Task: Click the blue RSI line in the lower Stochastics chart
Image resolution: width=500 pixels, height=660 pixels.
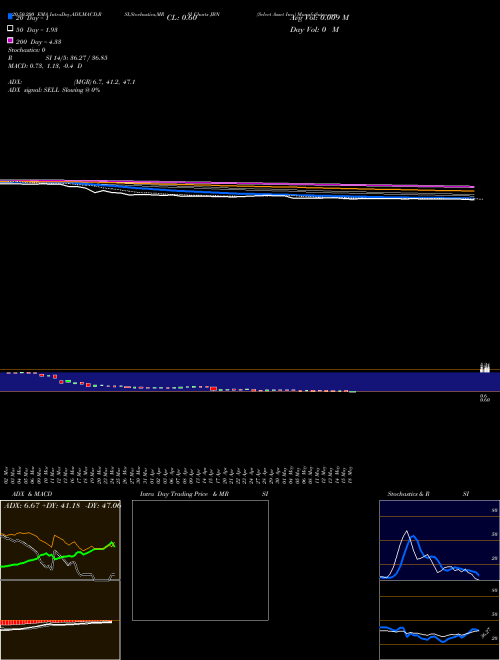Action: [x=429, y=635]
